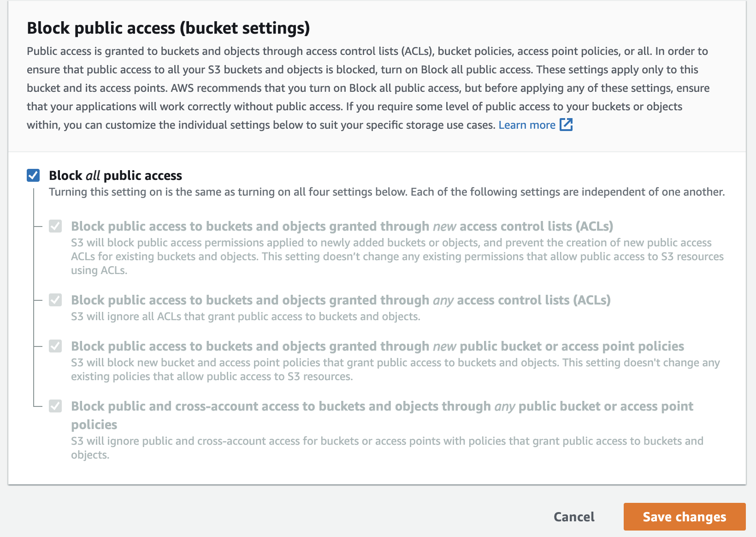
Task: Click the cross-account policies description text
Action: [x=386, y=441]
